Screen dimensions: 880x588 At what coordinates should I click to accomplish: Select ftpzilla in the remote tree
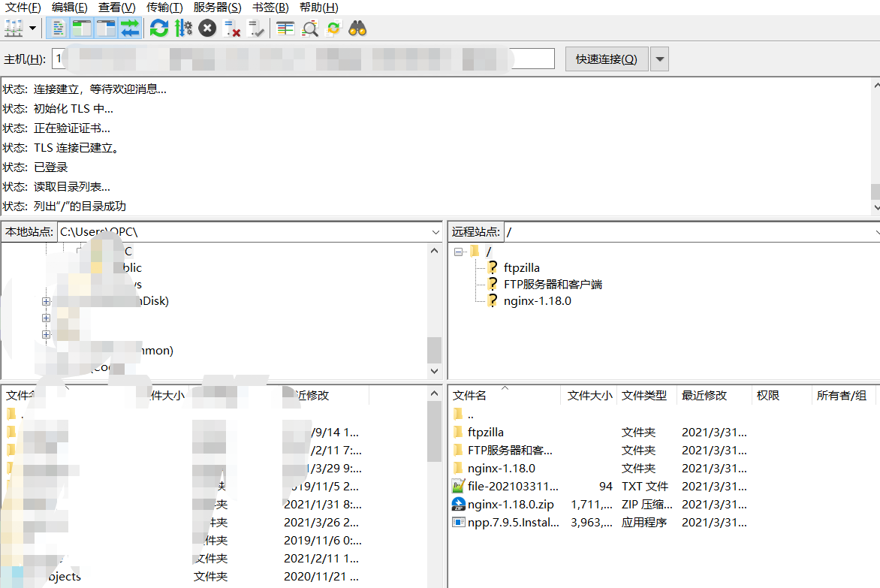(x=521, y=267)
